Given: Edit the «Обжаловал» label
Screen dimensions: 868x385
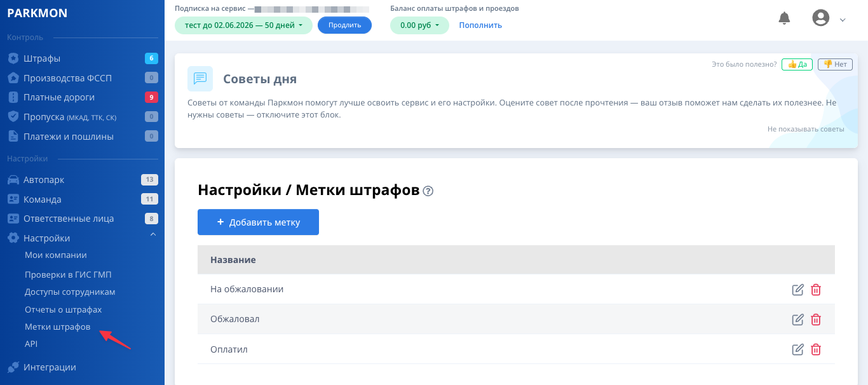Looking at the screenshot, I should pyautogui.click(x=797, y=320).
